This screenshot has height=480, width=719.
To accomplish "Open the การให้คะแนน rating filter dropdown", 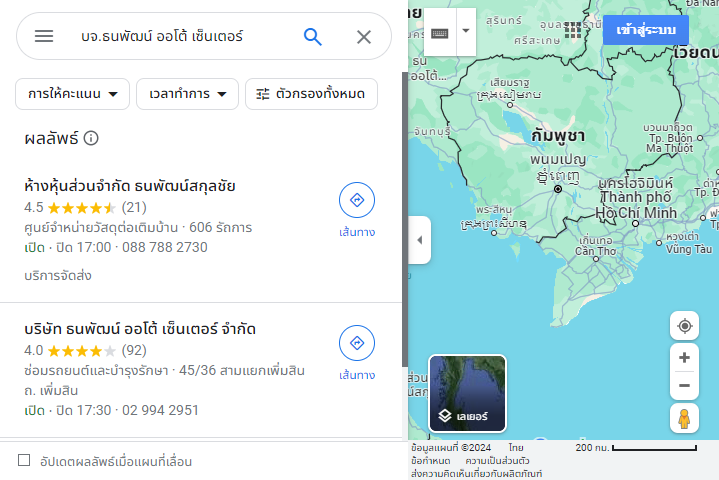I will click(x=72, y=94).
